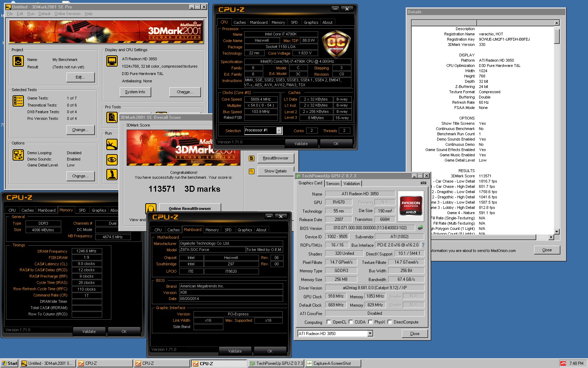
Task: Click Capture-A-ScreenShot taskbar button
Action: (x=332, y=363)
